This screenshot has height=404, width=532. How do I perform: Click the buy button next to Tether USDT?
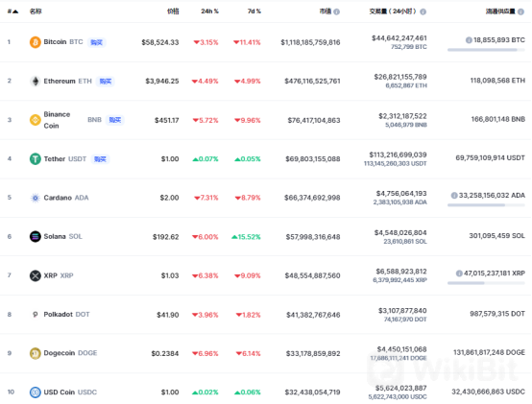(x=100, y=159)
